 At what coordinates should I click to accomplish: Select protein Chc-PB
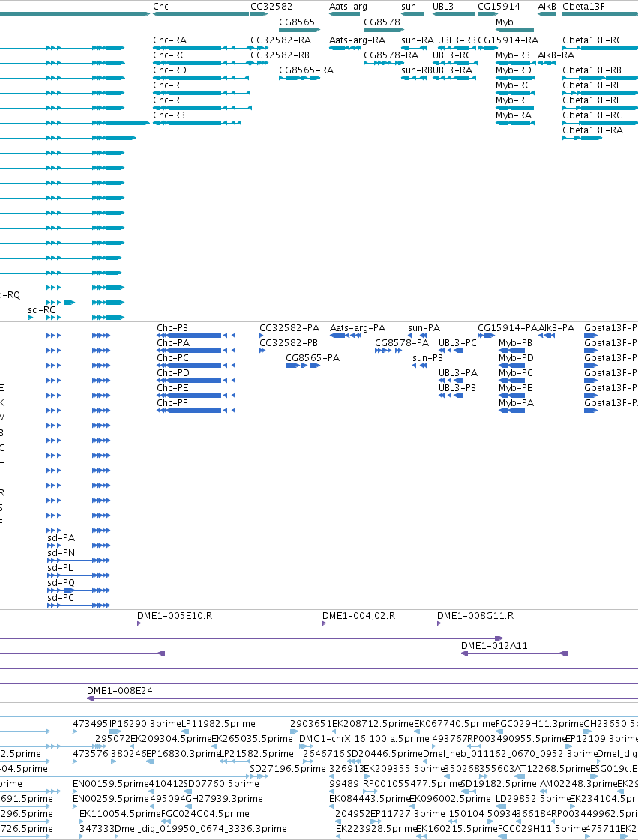tap(172, 328)
